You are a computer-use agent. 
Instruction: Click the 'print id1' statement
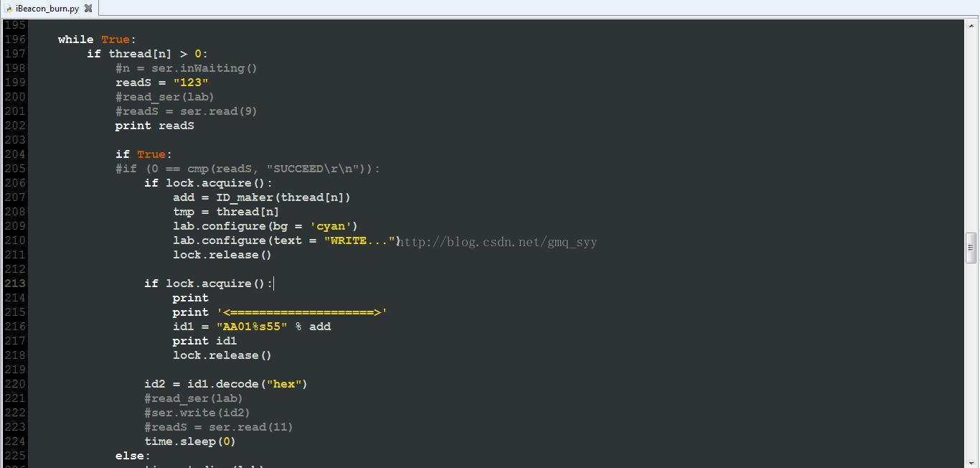(205, 341)
